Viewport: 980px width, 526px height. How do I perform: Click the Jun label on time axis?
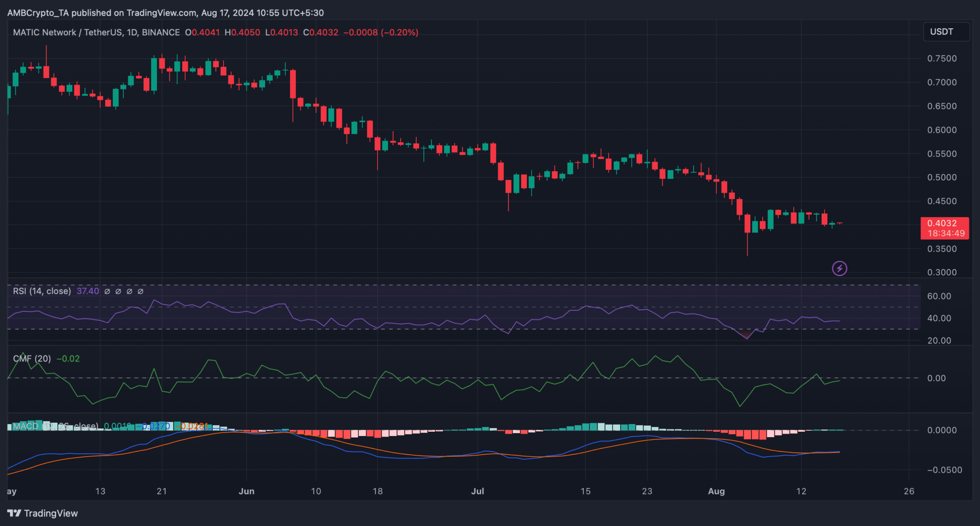246,491
